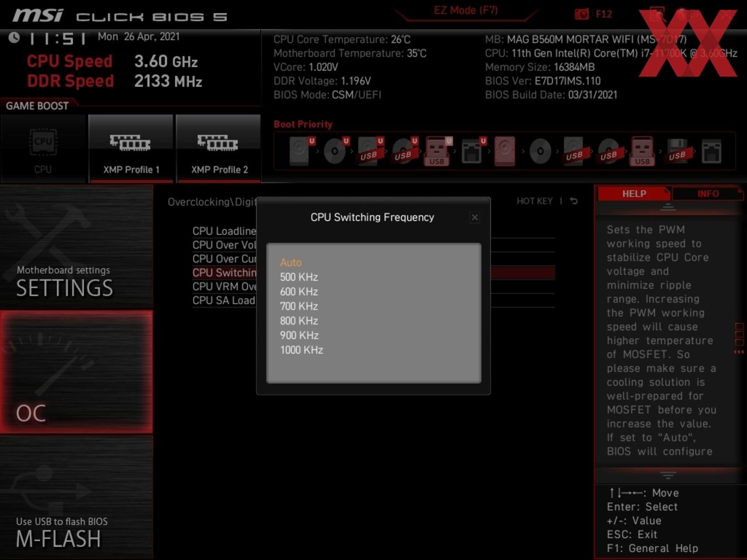This screenshot has height=560, width=747.
Task: Click the CPU Core Temperature: 26°C entry
Action: tap(342, 40)
